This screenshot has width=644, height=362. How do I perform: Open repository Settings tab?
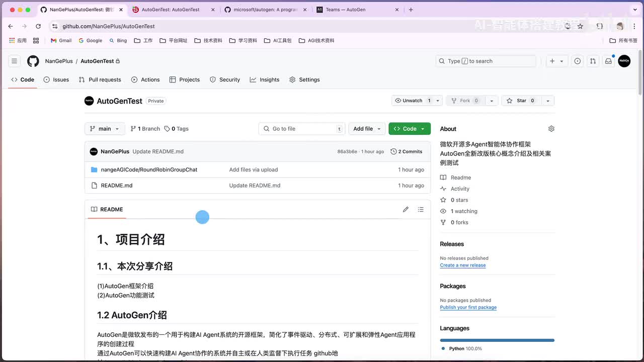(x=304, y=79)
